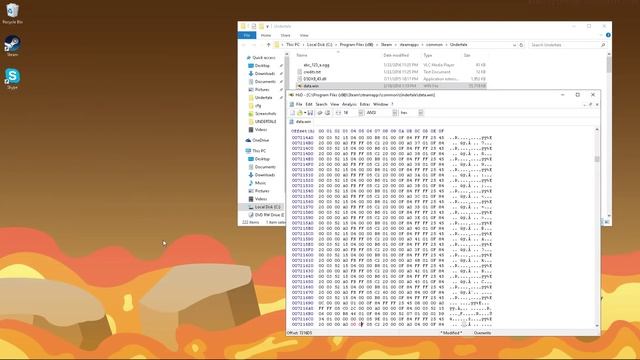
Task: Click Explorer help icon
Action: coord(608,36)
